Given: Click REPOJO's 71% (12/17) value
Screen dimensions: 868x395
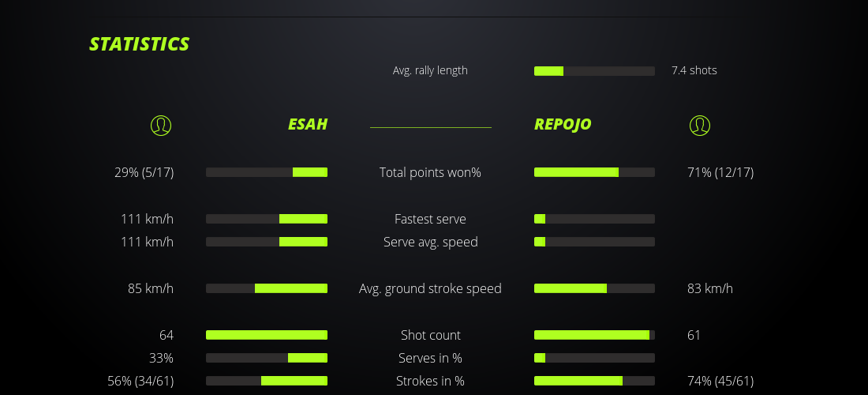Looking at the screenshot, I should (x=720, y=172).
